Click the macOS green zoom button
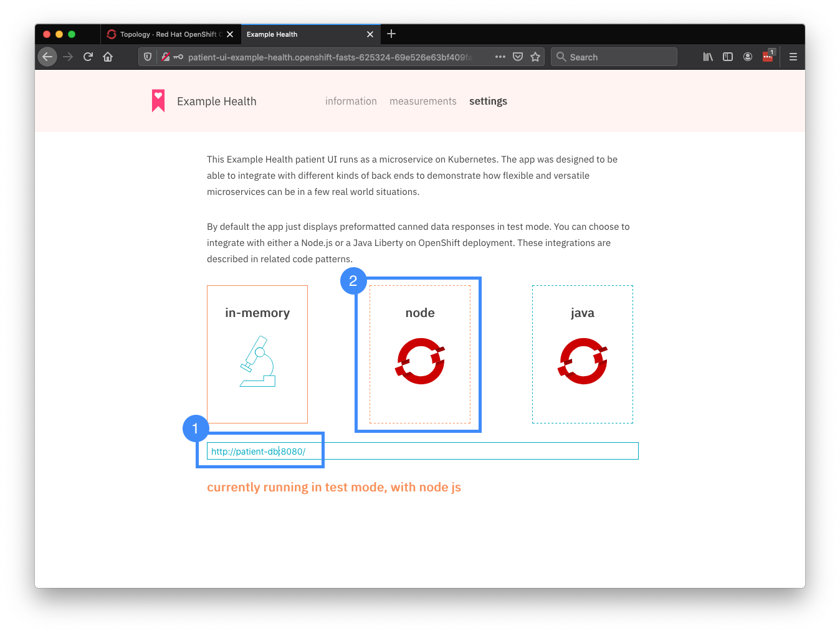This screenshot has width=840, height=634. point(72,34)
